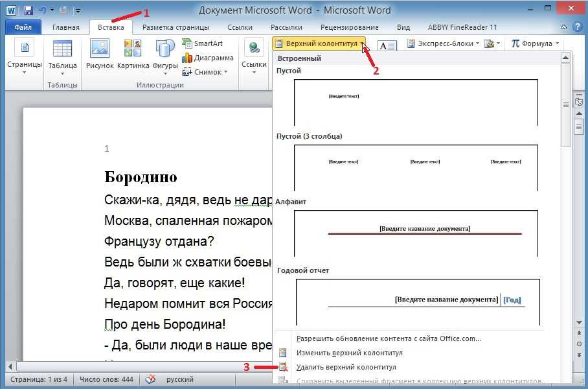The image size is (588, 389).
Task: Open the Экспресс-блоки quick parts menu
Action: click(443, 43)
